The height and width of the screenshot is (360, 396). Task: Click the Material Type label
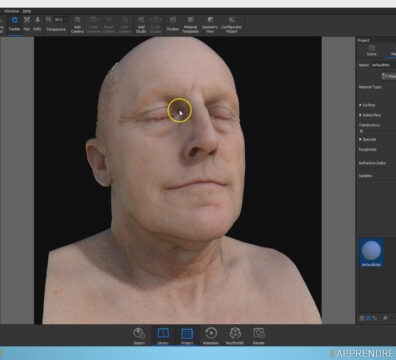tap(370, 87)
